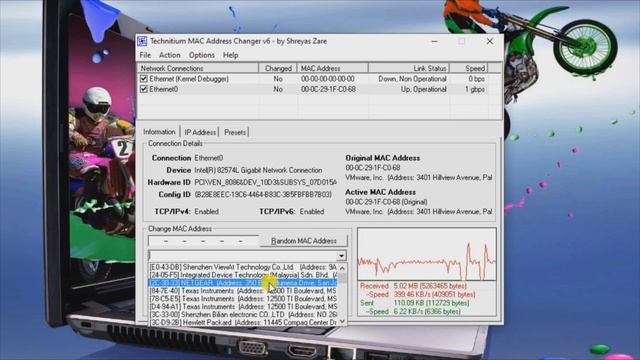
Task: Click the vendor list scroll down arrow
Action: (342, 321)
